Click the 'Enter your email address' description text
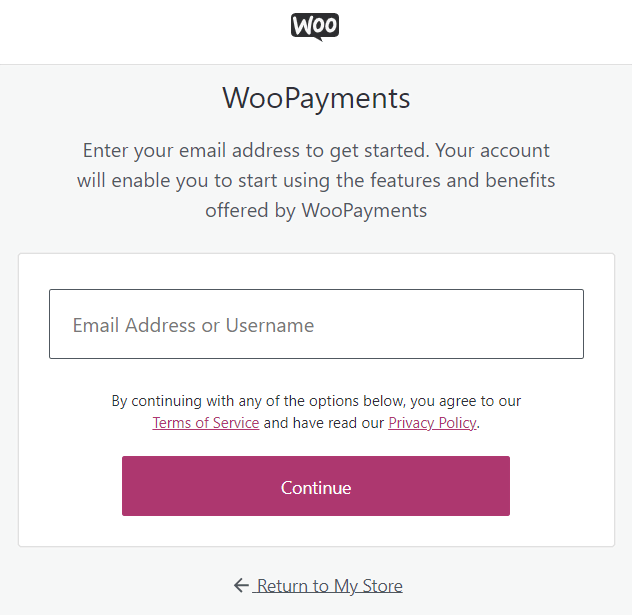This screenshot has height=615, width=632. [316, 151]
